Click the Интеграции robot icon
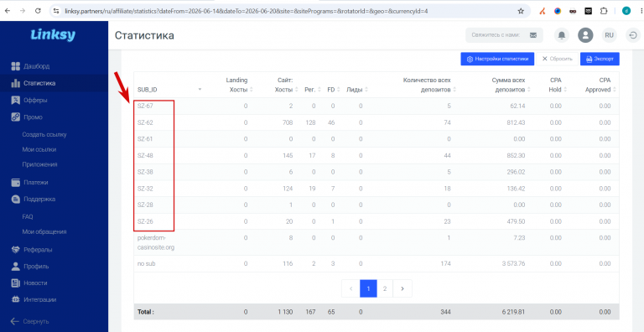644x332 pixels. click(16, 299)
